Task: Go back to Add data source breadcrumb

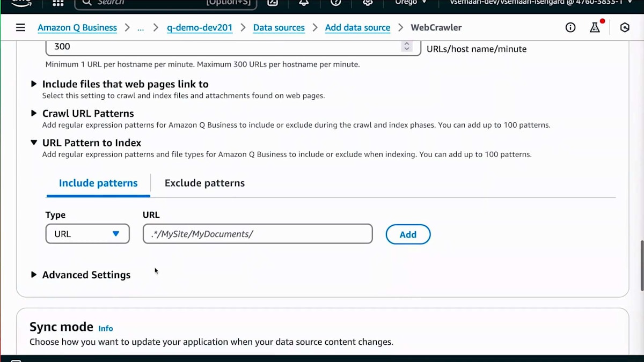Action: pos(357,28)
